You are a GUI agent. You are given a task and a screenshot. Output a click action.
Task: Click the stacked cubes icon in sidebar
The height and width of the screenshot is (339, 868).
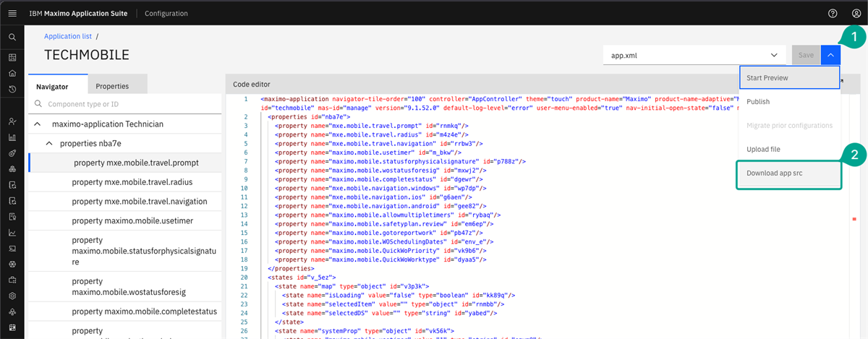coord(12,168)
